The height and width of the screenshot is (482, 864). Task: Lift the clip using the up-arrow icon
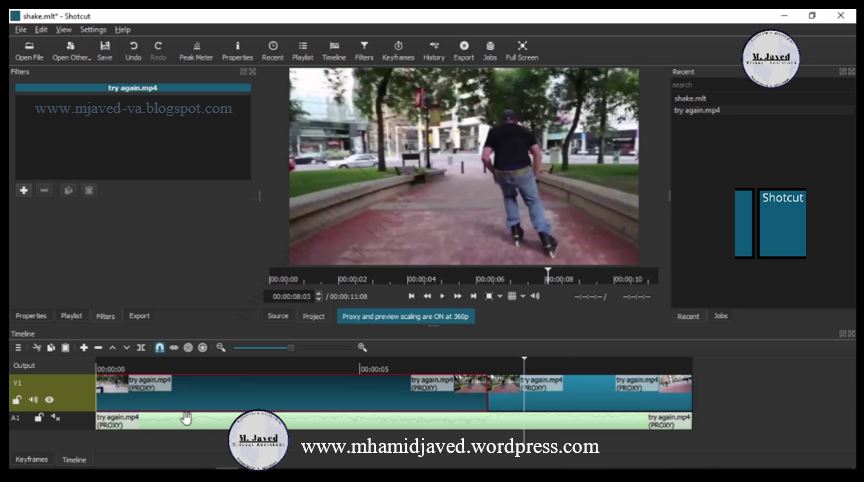tap(112, 348)
